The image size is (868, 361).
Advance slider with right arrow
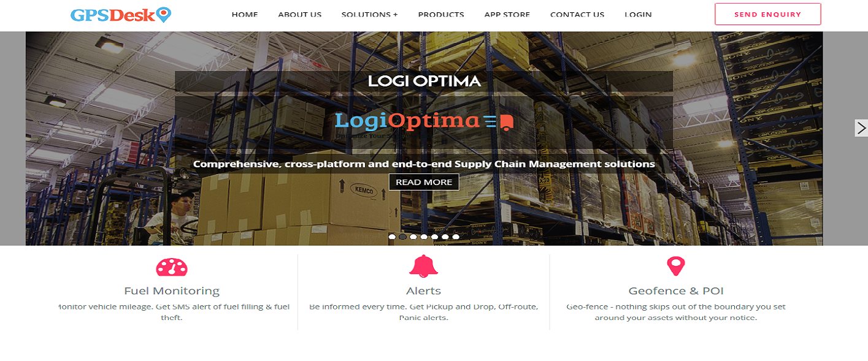tap(861, 128)
